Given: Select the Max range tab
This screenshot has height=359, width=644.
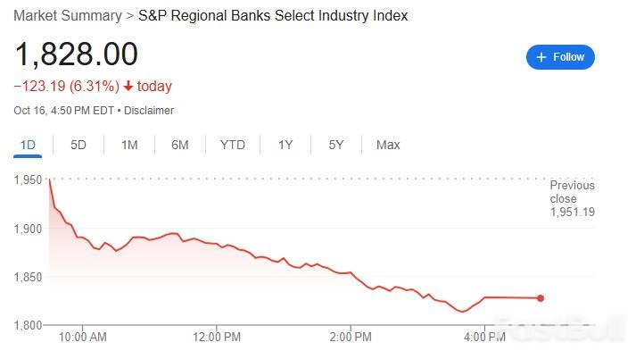Looking at the screenshot, I should click(x=388, y=145).
